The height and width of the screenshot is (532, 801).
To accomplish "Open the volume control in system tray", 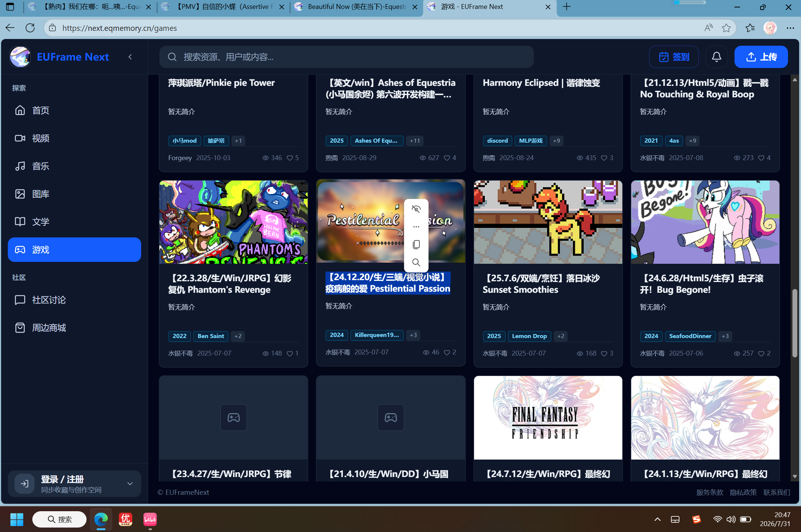I will [731, 519].
